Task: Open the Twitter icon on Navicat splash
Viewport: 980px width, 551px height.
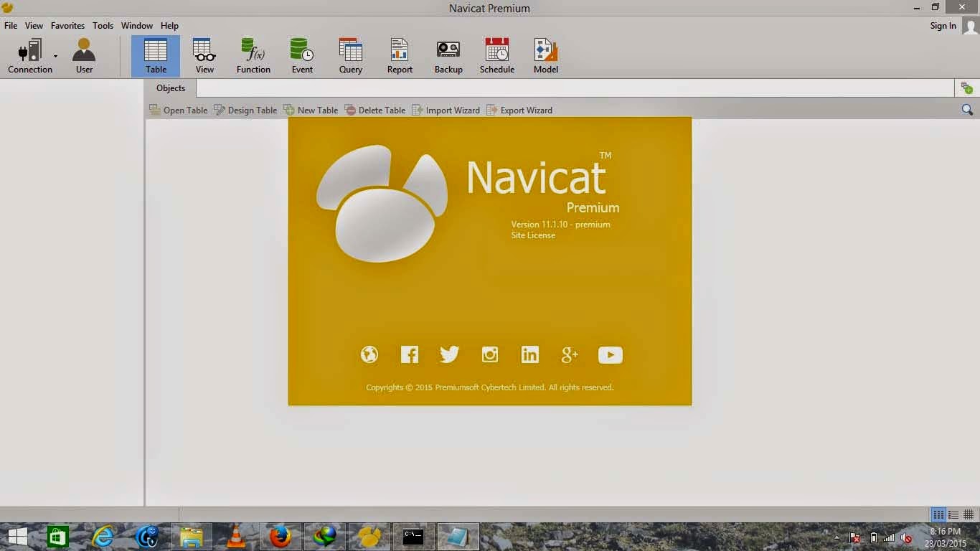Action: pyautogui.click(x=450, y=354)
